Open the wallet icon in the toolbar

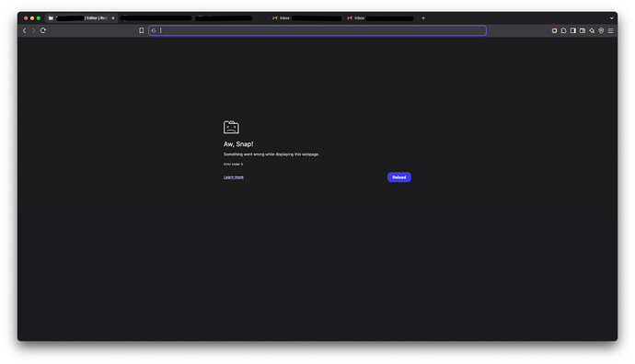pos(583,30)
